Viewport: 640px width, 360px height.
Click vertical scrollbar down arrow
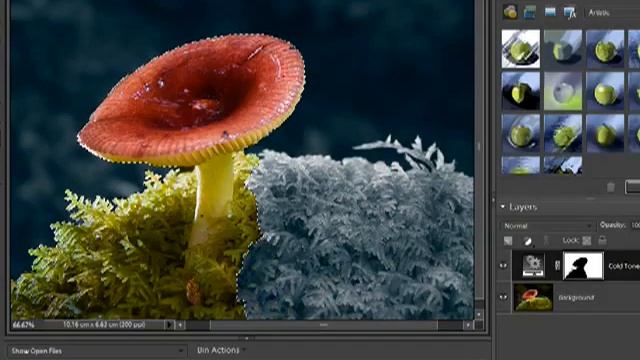[x=479, y=315]
